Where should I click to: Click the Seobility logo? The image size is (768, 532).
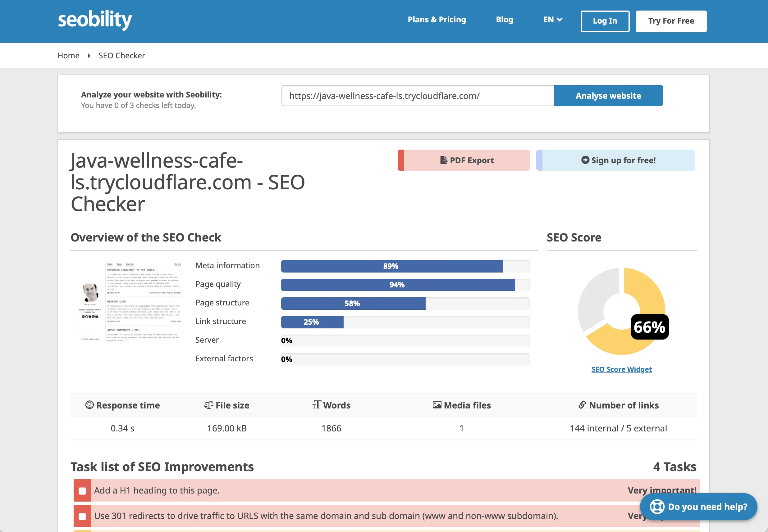pos(94,20)
